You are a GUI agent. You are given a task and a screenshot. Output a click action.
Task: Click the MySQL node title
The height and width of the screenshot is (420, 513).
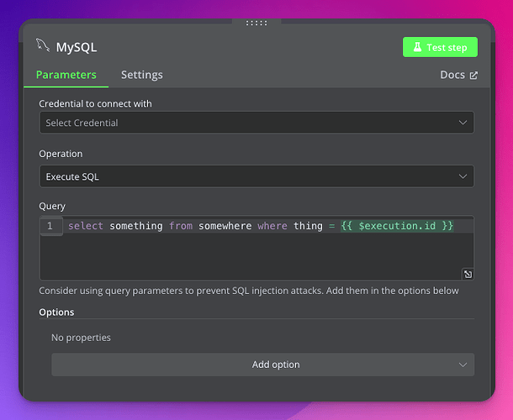click(77, 47)
